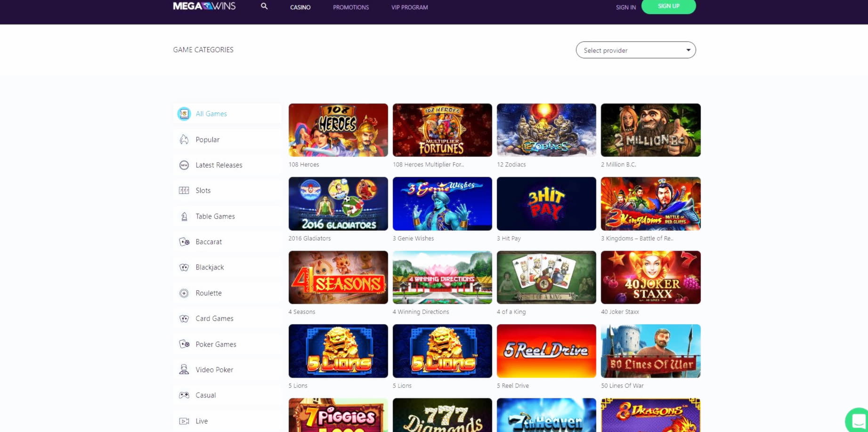Click the Slots reel icon
Viewport: 868px width, 432px height.
184,191
